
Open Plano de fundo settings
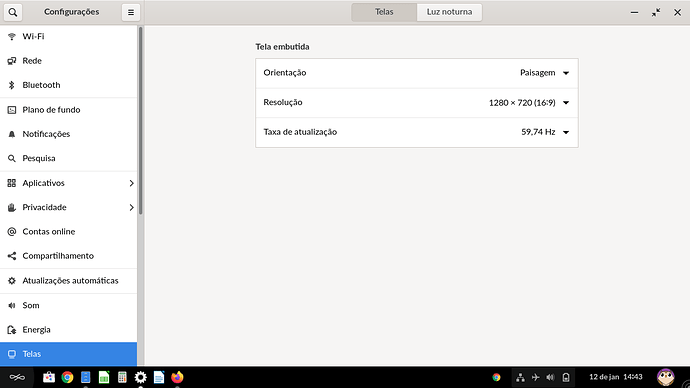click(x=69, y=110)
